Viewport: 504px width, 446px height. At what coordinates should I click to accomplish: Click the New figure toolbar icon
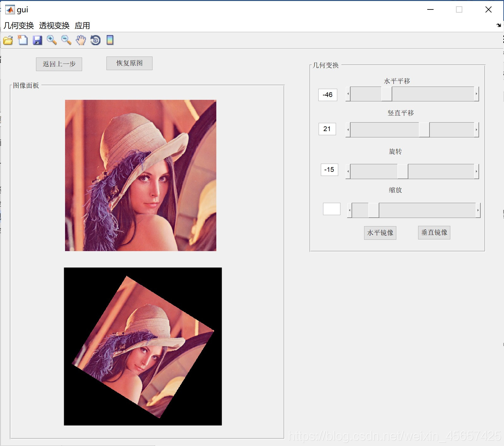[23, 40]
